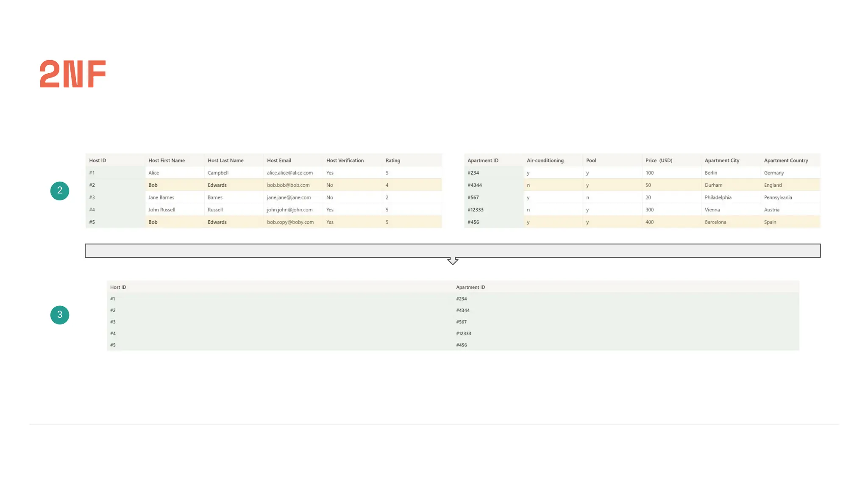
Task: Select apartment #12333 in the top table
Action: (x=476, y=210)
